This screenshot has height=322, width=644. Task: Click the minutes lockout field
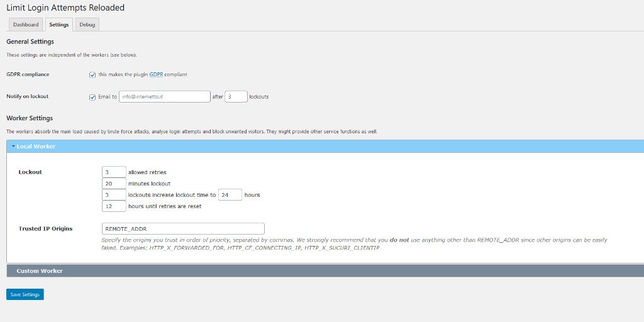(x=114, y=184)
